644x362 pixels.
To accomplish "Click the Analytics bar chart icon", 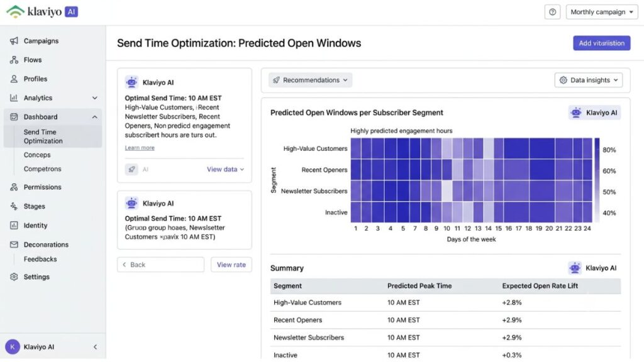I will point(14,97).
